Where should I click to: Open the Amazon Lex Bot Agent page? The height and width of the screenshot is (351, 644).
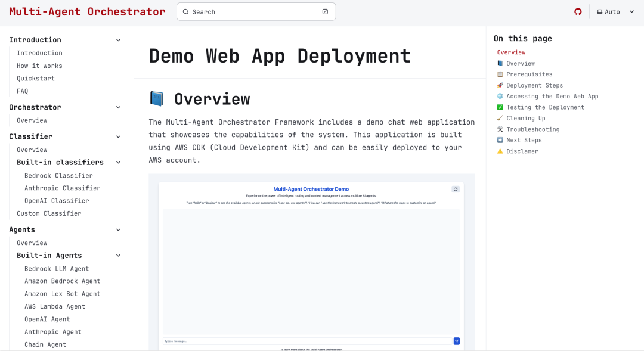coord(63,294)
